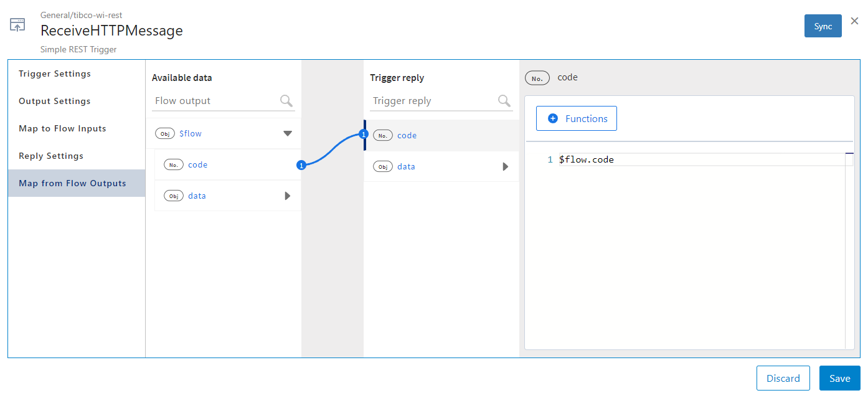Click the mapping connector dot on Available code

click(301, 165)
